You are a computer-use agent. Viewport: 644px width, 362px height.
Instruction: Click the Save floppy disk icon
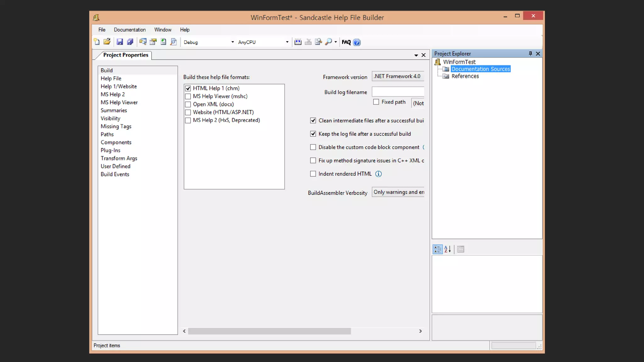click(x=119, y=42)
